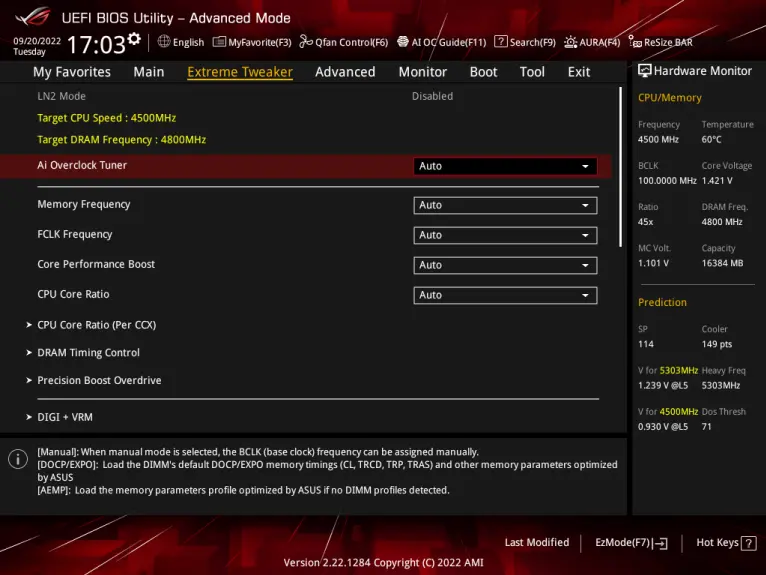
Task: Open the Ai Overclock Tuner dropdown
Action: coord(505,166)
